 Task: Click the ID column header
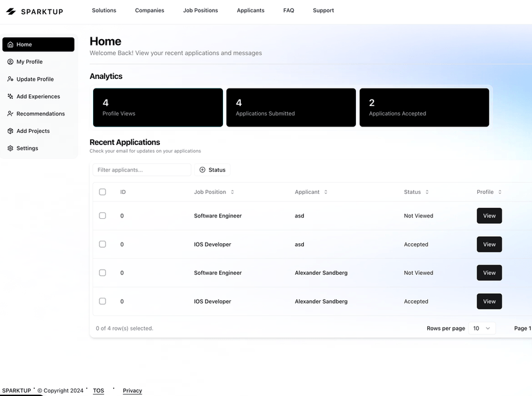[123, 192]
